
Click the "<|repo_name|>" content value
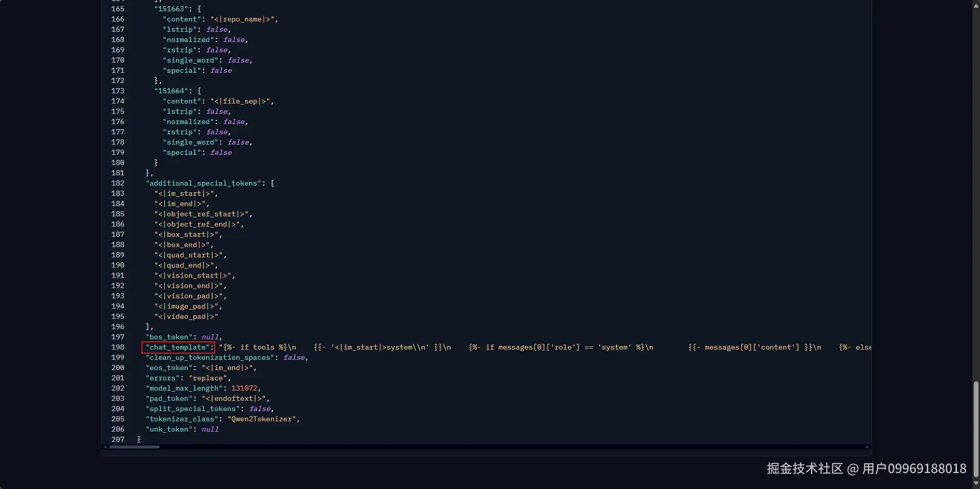[242, 19]
